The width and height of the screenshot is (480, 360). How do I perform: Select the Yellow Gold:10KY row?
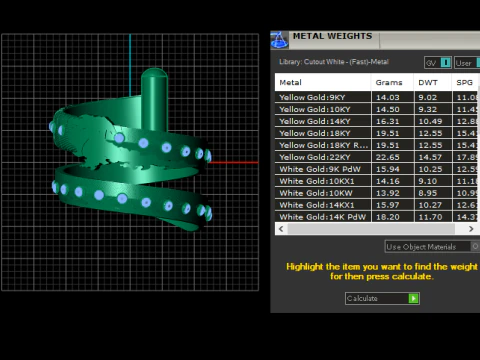point(377,109)
